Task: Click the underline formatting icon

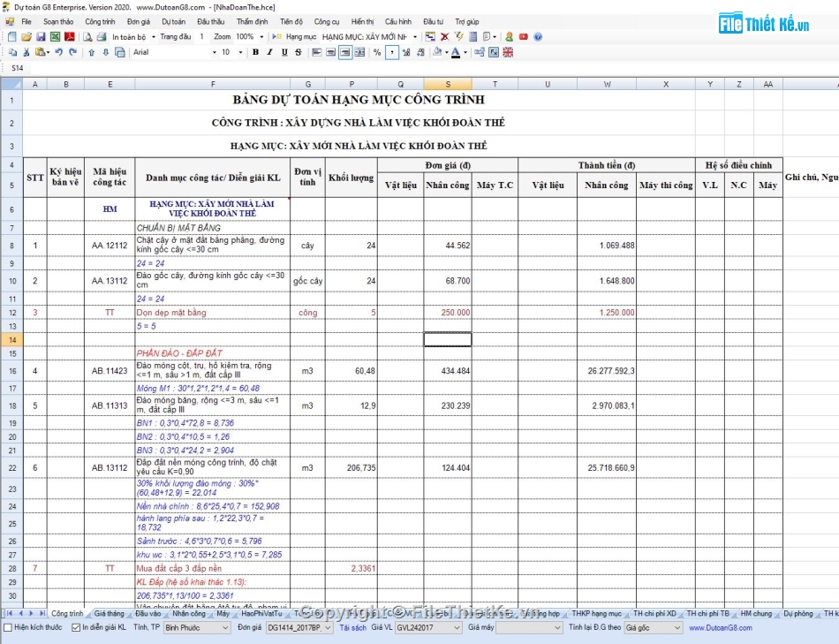Action: (x=284, y=52)
